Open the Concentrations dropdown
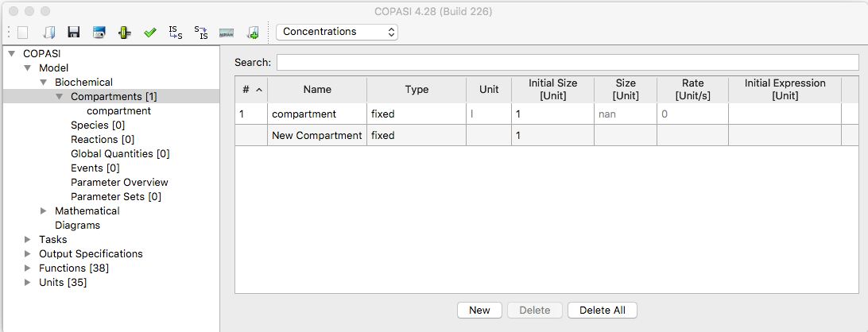This screenshot has width=868, height=332. point(337,32)
